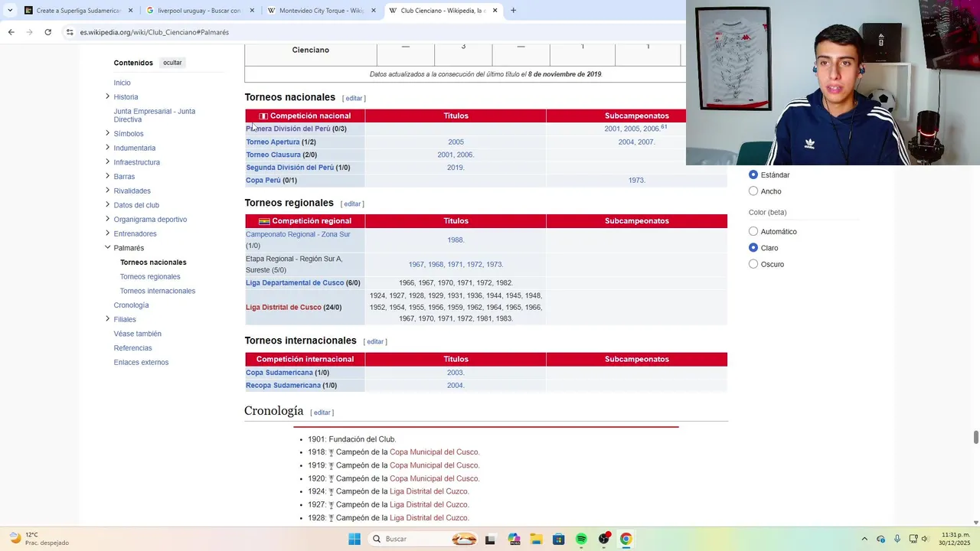This screenshot has height=551, width=980.
Task: Reload the Wikipedia page
Action: coord(47,32)
